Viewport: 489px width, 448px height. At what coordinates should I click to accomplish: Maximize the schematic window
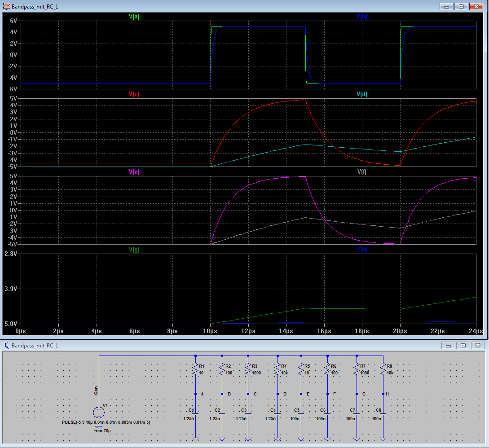[463, 345]
